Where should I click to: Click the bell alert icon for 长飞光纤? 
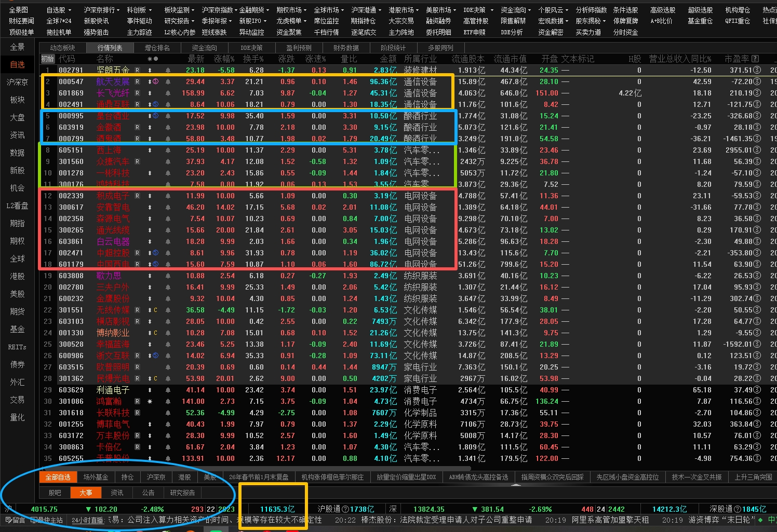168,93
